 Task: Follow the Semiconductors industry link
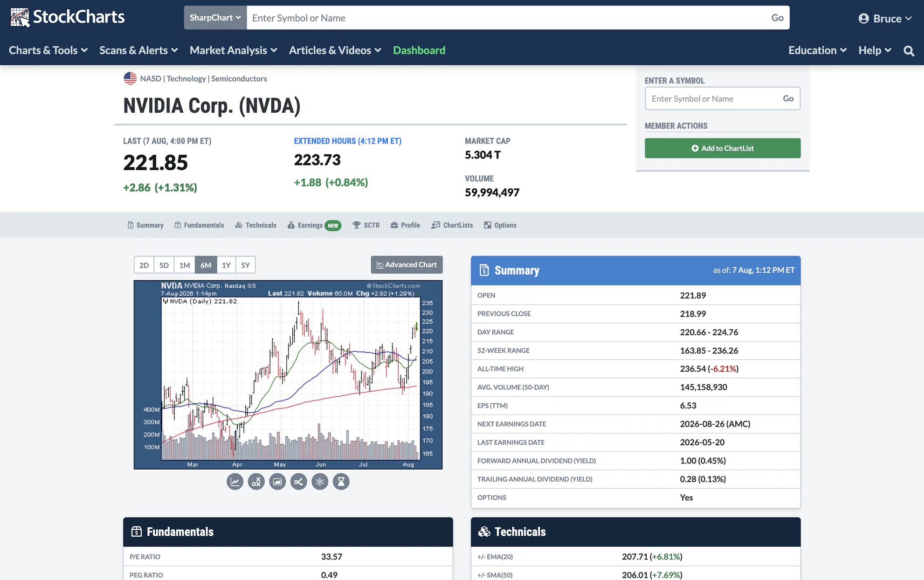(239, 78)
